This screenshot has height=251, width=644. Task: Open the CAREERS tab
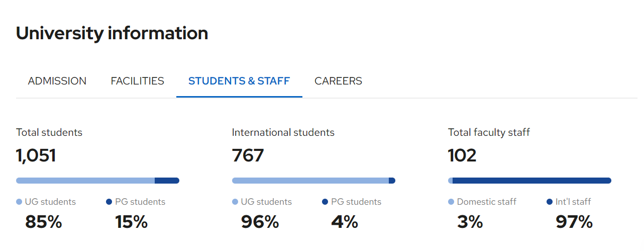click(x=338, y=81)
